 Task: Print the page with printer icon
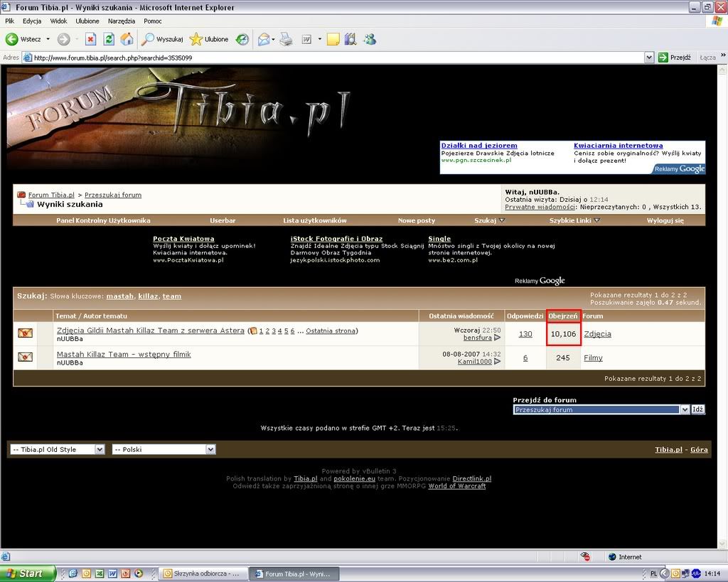pyautogui.click(x=286, y=40)
